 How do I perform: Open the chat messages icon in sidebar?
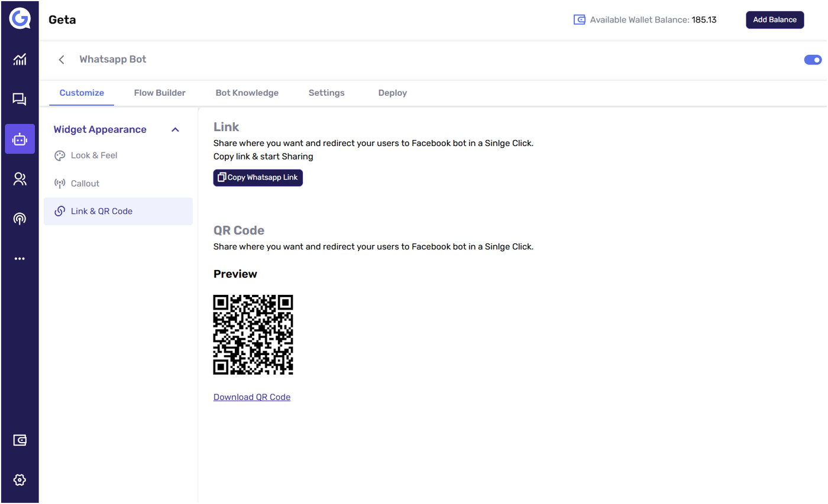pos(20,99)
